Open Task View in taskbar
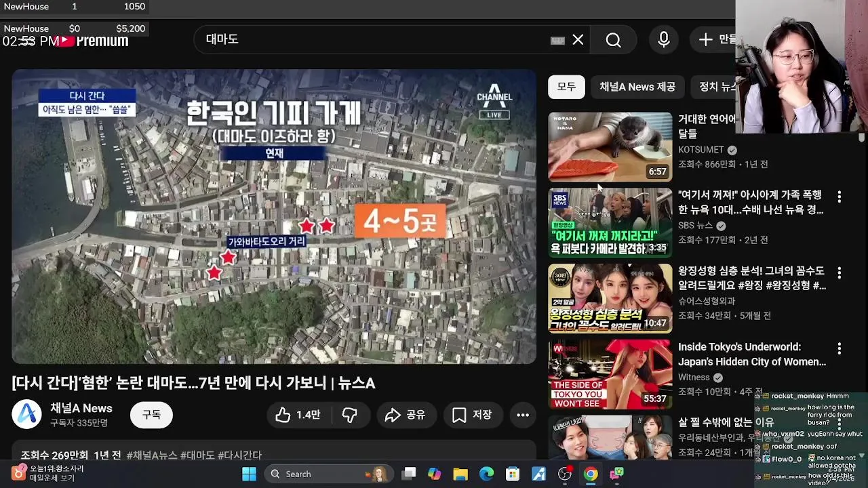 click(x=409, y=474)
